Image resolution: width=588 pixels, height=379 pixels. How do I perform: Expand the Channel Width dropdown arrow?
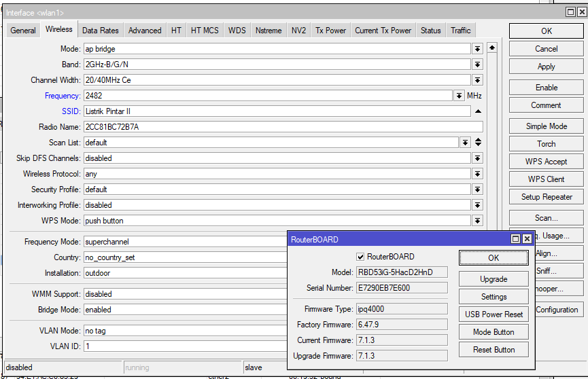[477, 80]
